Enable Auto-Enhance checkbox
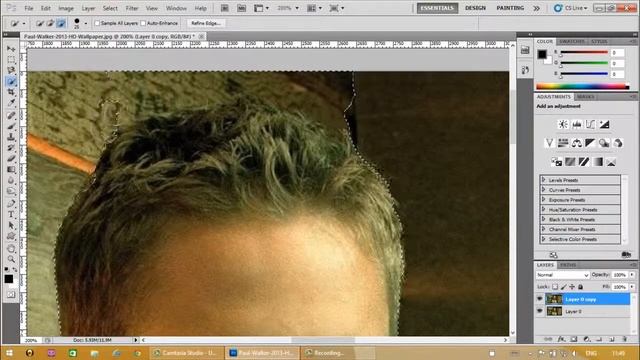 tap(143, 23)
